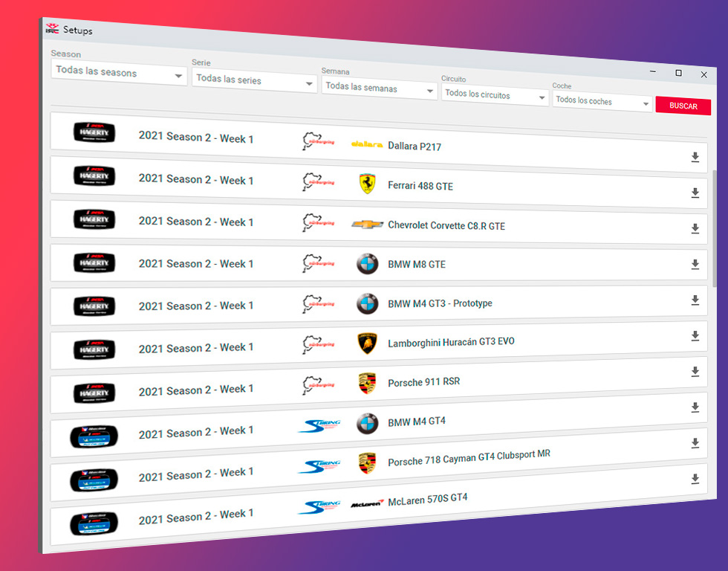
Task: Download the BMW M8 GTE setup
Action: (695, 265)
